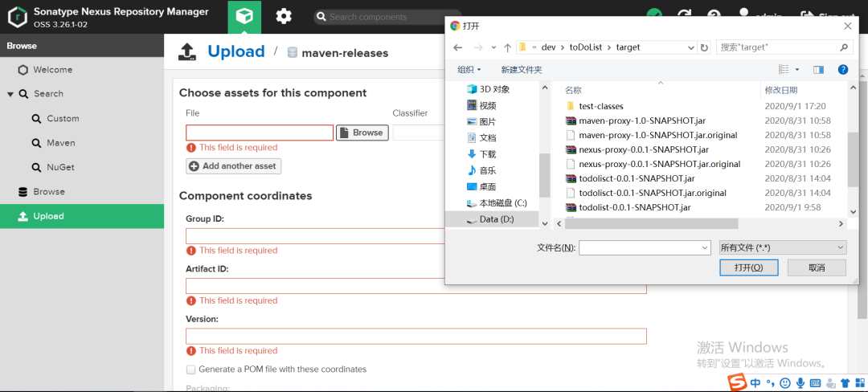Image resolution: width=868 pixels, height=392 pixels.
Task: Toggle the preview pane icon
Action: (818, 70)
